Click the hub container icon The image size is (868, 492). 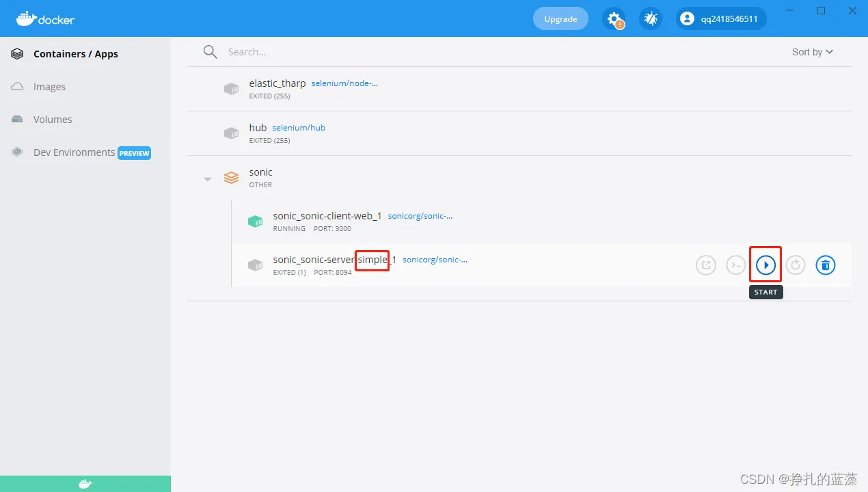(x=232, y=133)
